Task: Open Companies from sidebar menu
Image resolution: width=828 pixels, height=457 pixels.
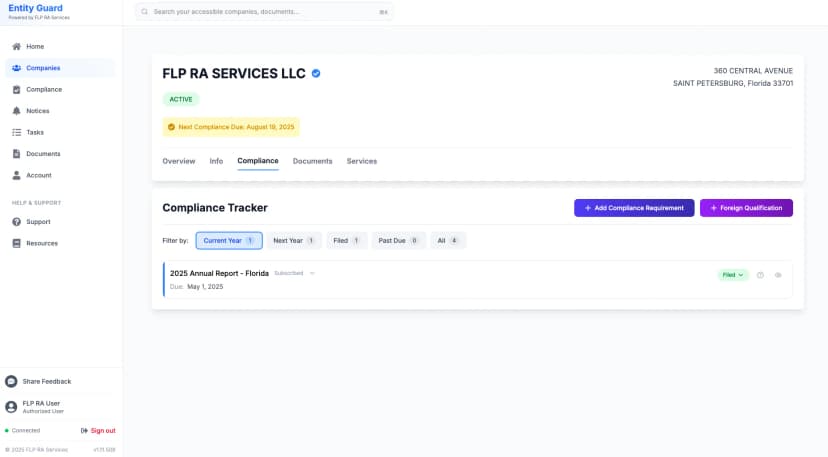Action: (60, 68)
